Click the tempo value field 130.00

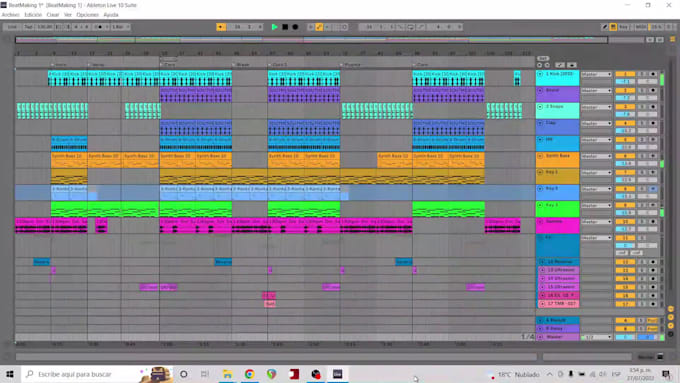[x=44, y=27]
